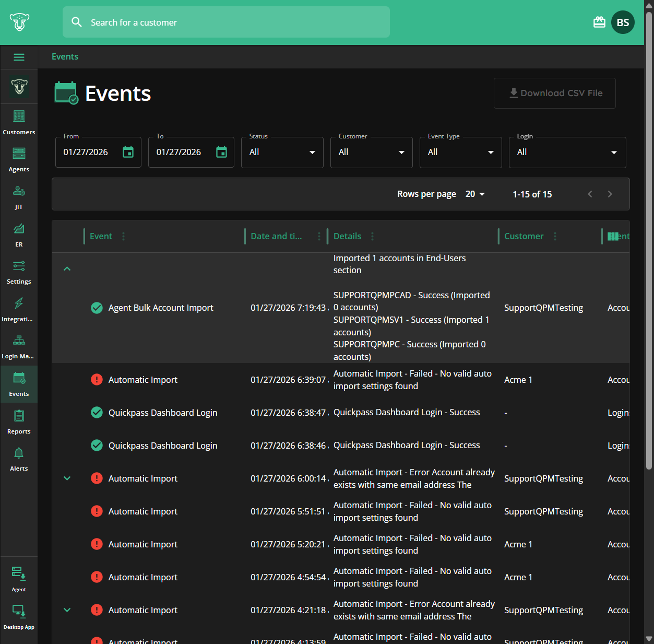654x644 pixels.
Task: Change rows per page from 20
Action: tap(475, 194)
